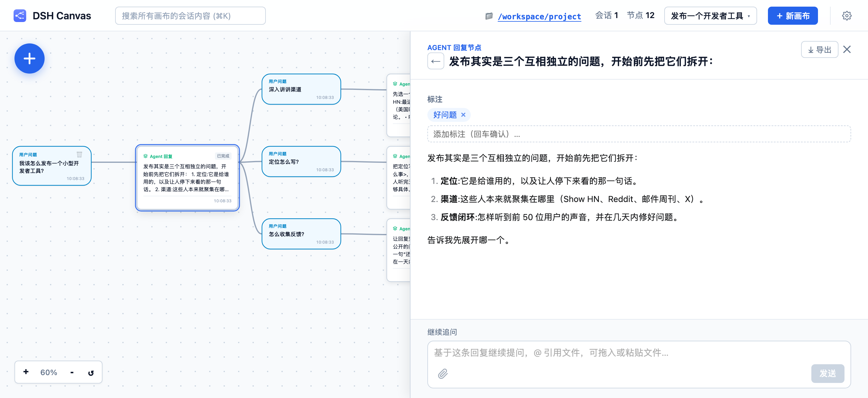Viewport: 868px width, 398px height.
Task: Click the folder icon beside workspace path
Action: click(489, 16)
